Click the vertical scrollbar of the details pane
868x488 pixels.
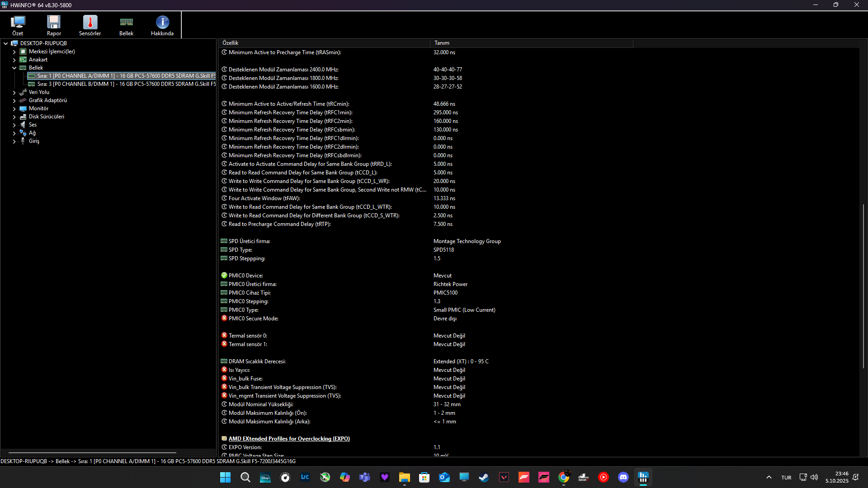click(863, 286)
